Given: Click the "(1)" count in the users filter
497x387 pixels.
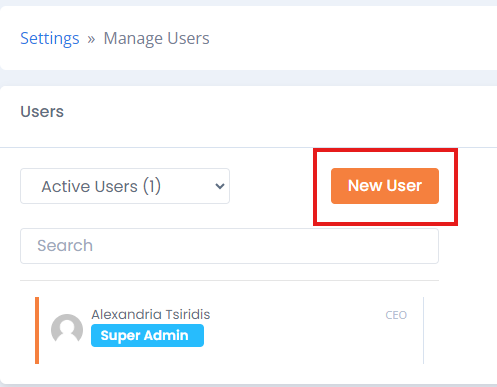Looking at the screenshot, I should tap(152, 186).
